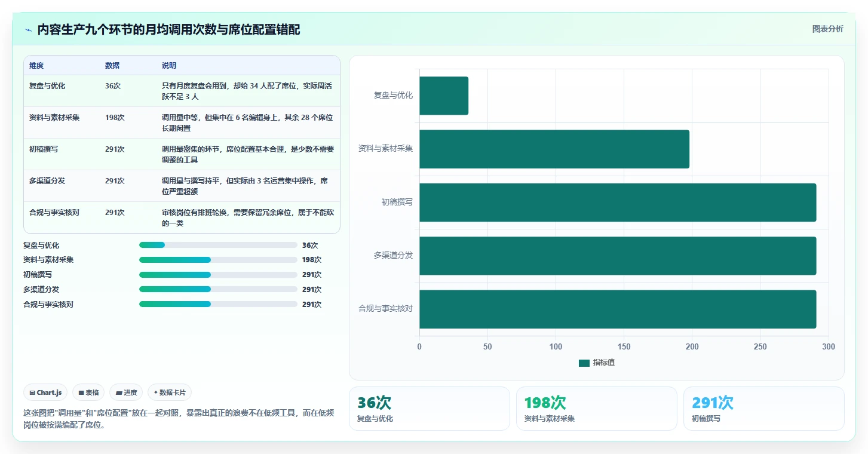Click the 资料与素材采集 chart bar
Image resolution: width=868 pixels, height=454 pixels.
pyautogui.click(x=554, y=149)
